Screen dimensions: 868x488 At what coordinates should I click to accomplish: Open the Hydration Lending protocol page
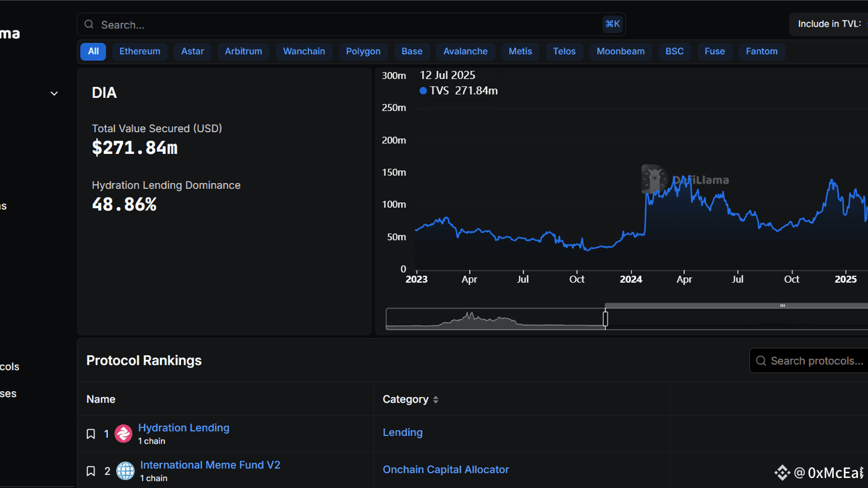tap(183, 428)
